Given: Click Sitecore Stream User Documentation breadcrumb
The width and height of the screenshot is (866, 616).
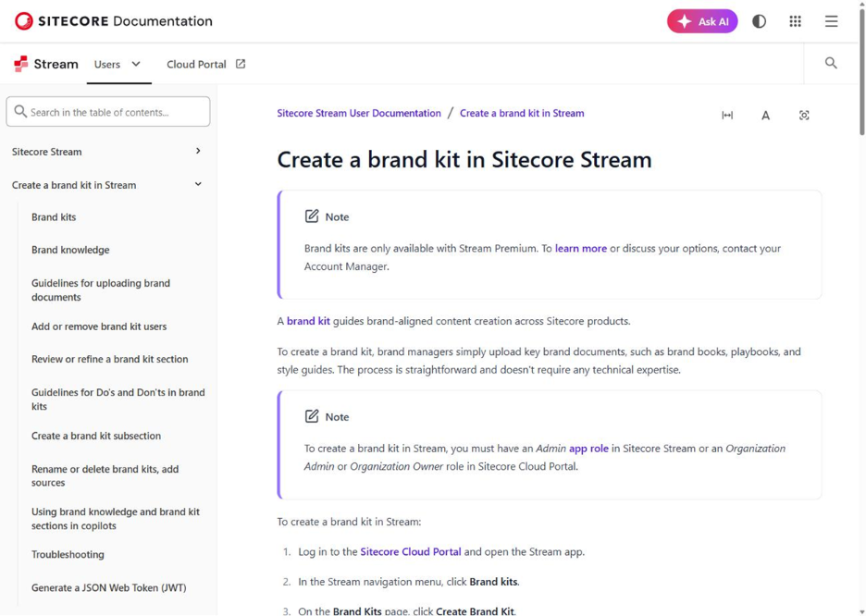Looking at the screenshot, I should click(x=359, y=113).
